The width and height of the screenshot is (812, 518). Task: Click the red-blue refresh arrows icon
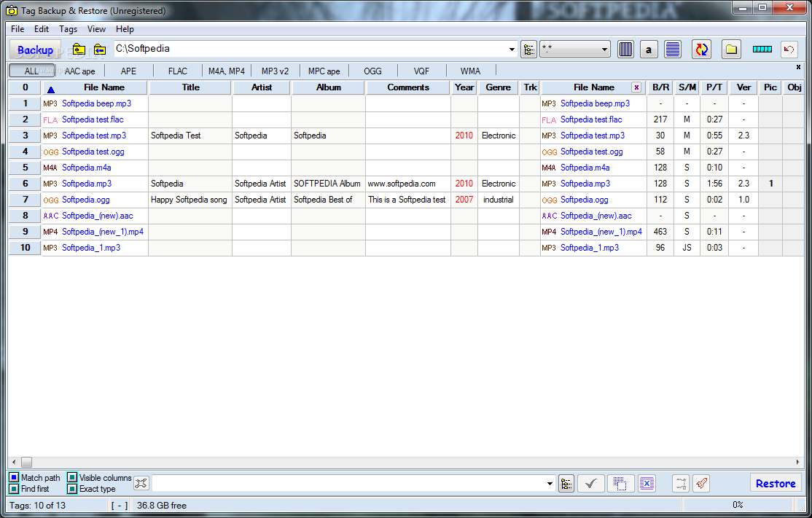(701, 50)
